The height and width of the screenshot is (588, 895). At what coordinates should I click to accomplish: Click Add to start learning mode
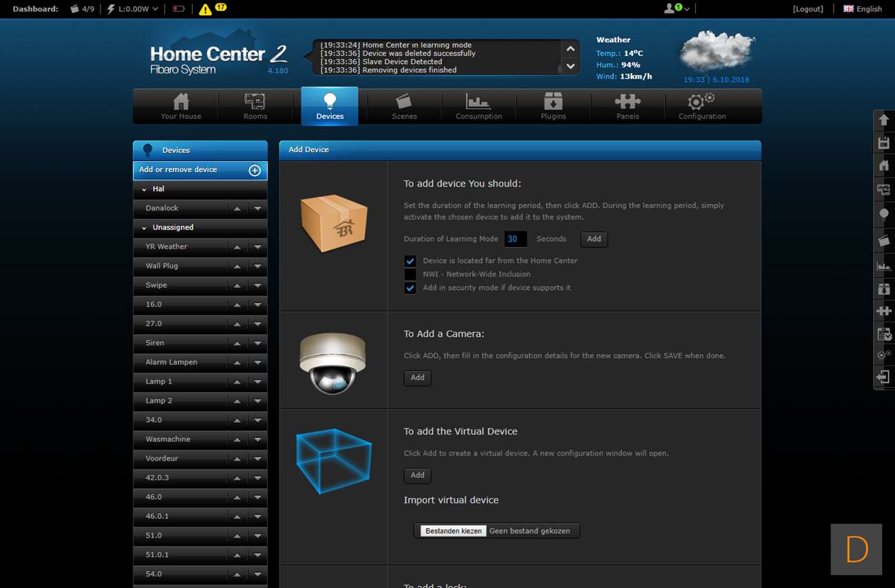tap(594, 239)
